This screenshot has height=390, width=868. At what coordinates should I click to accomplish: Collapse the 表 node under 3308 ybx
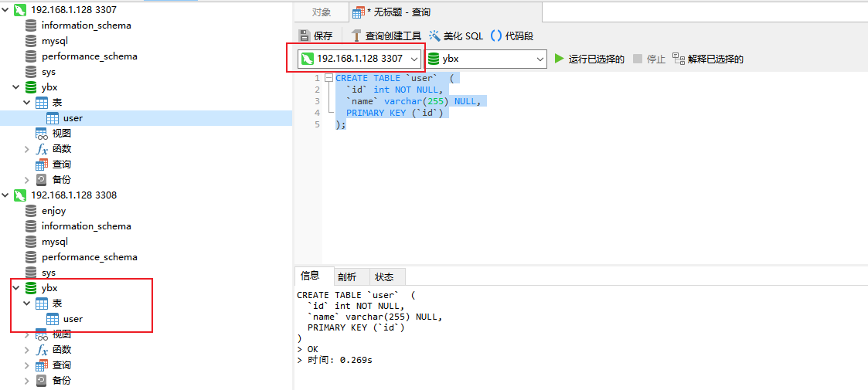(x=26, y=304)
